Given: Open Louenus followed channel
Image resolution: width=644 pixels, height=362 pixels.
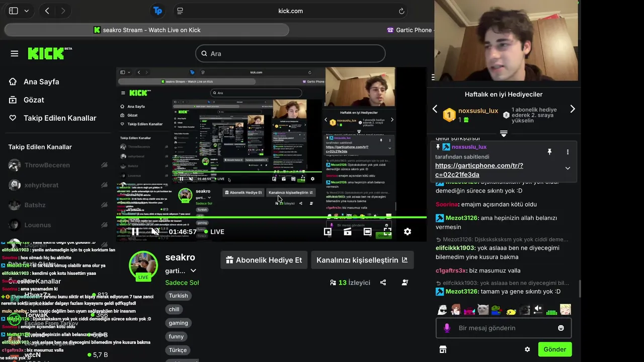Looking at the screenshot, I should 58,225.
